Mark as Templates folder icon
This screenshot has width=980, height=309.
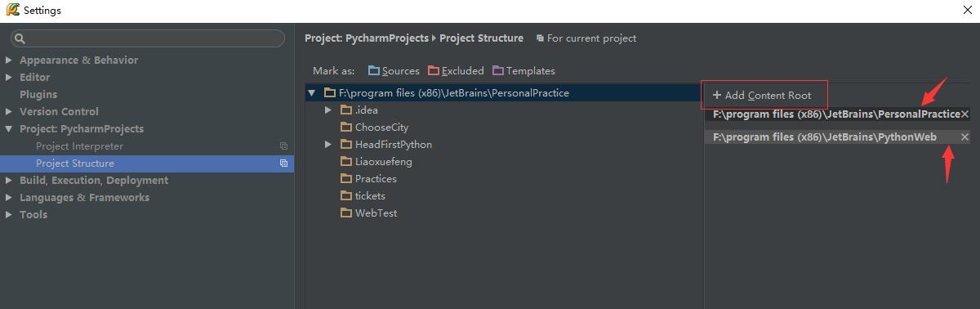pos(498,71)
